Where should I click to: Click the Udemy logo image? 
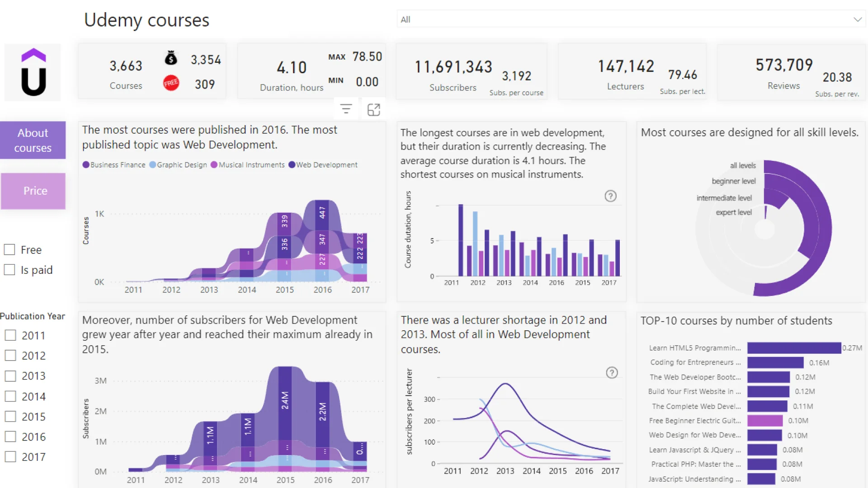pos(33,72)
